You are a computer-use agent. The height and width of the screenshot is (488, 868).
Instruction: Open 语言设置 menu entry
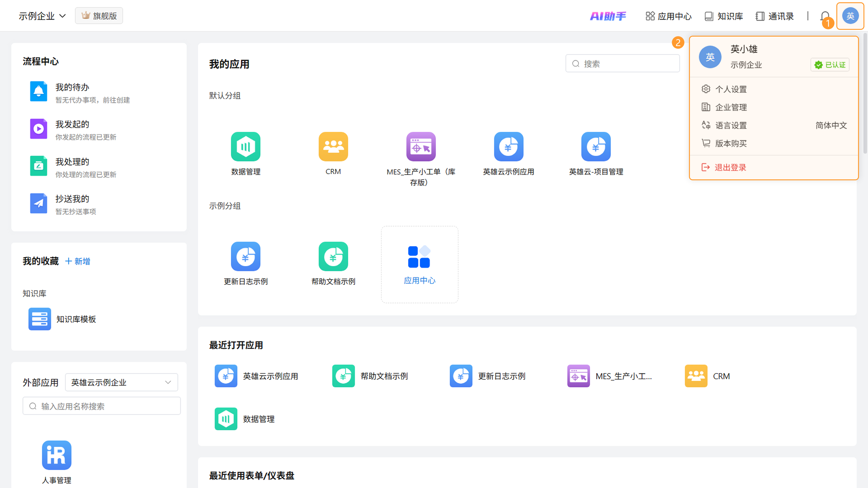pos(731,126)
